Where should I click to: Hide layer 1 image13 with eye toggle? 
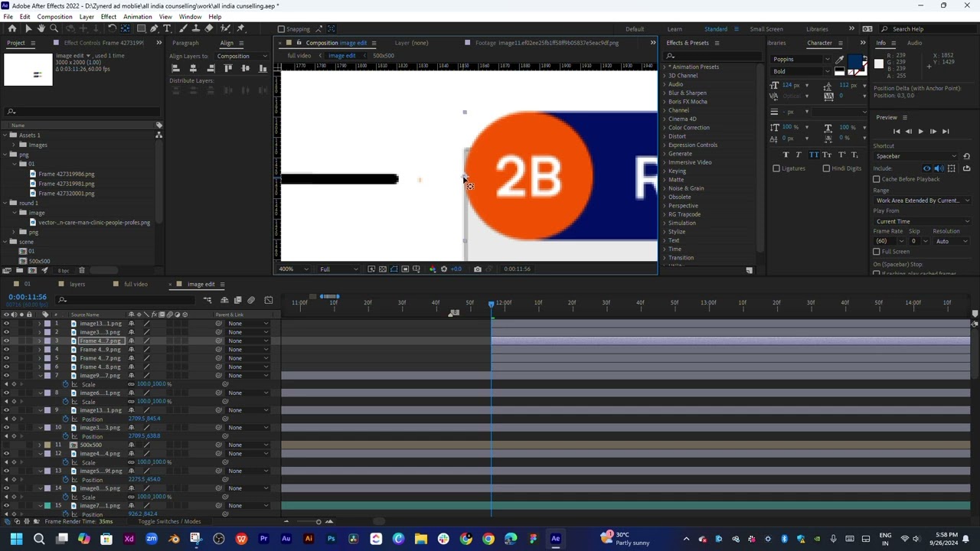click(x=6, y=324)
